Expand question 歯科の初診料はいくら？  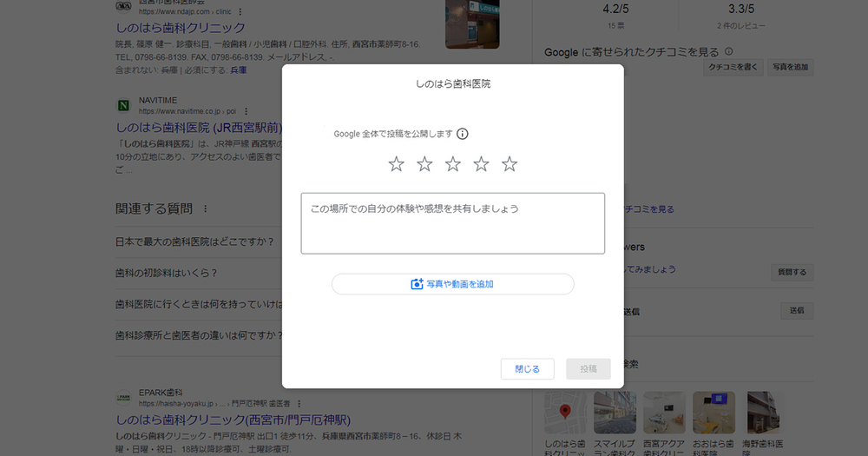coord(166,273)
